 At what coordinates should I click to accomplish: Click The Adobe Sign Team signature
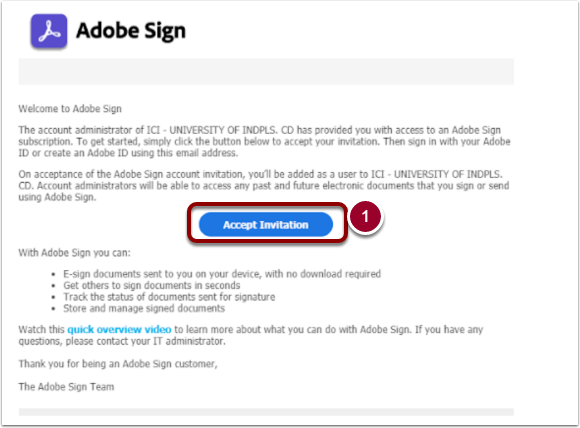tap(66, 387)
